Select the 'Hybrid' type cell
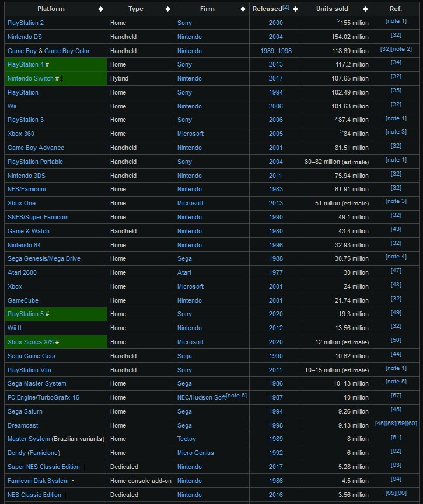Viewport: 423px width, 504px height. [141, 78]
